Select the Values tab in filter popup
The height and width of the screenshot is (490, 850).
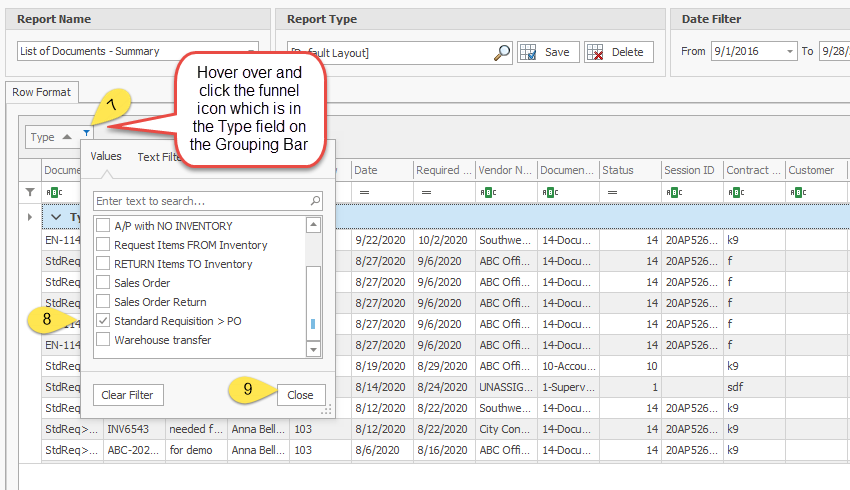[106, 156]
